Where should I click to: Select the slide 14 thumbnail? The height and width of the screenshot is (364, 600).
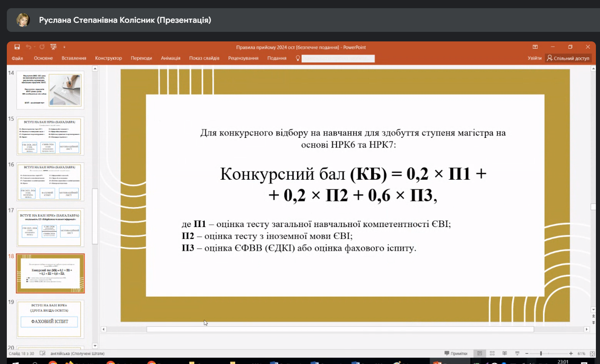pos(50,90)
